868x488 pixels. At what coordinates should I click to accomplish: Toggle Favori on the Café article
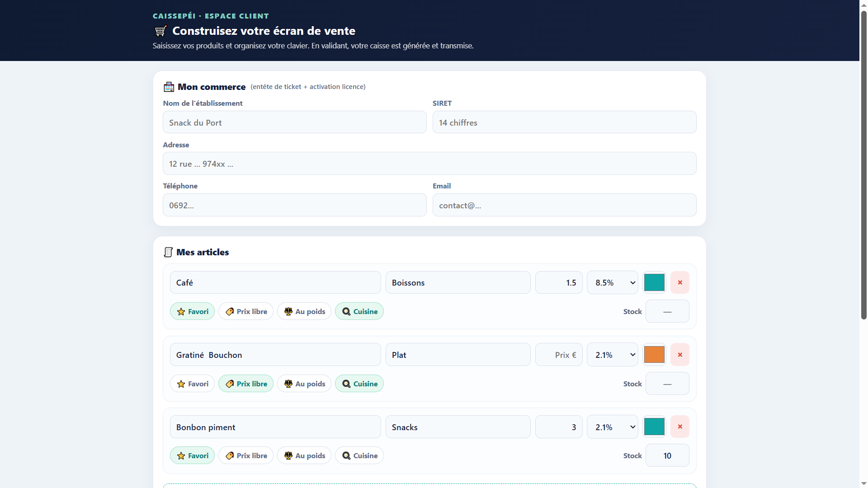click(192, 311)
